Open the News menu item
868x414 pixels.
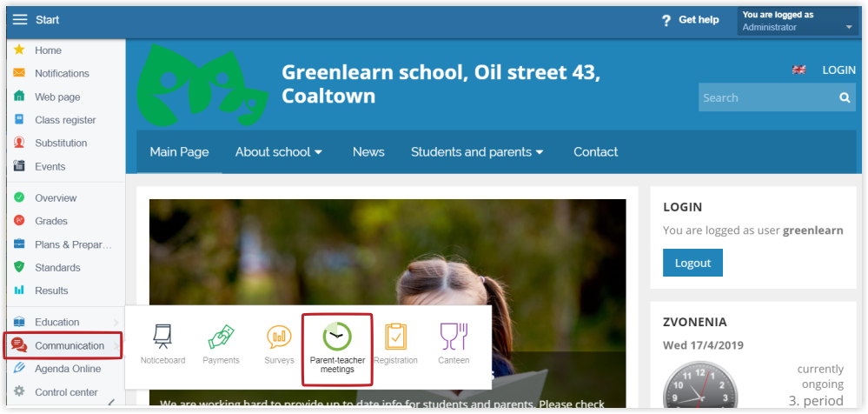(368, 152)
